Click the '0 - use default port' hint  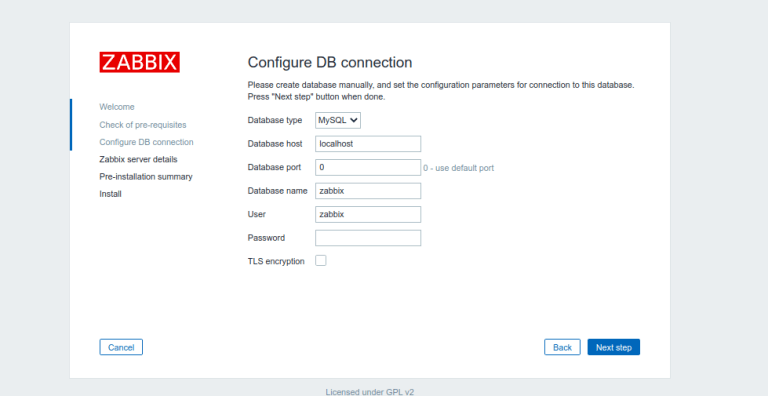pos(458,168)
